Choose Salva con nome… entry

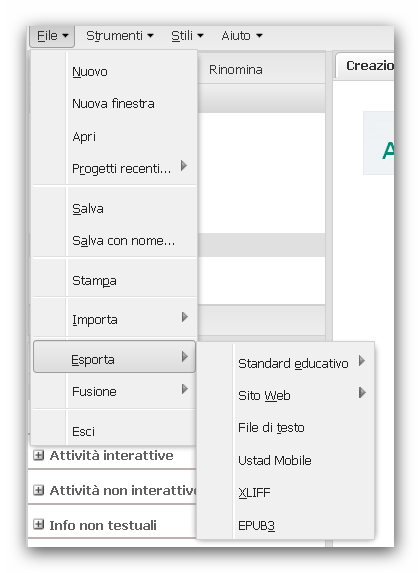(x=114, y=241)
